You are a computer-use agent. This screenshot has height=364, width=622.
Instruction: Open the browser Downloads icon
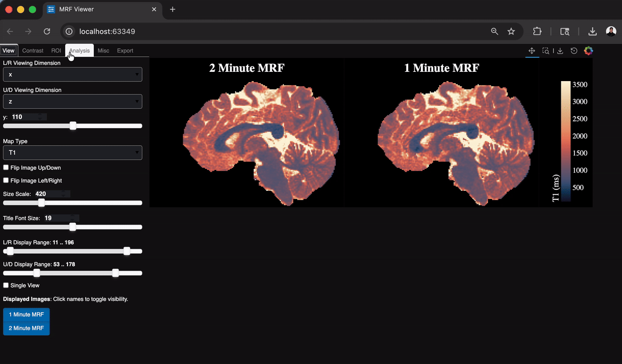click(592, 31)
